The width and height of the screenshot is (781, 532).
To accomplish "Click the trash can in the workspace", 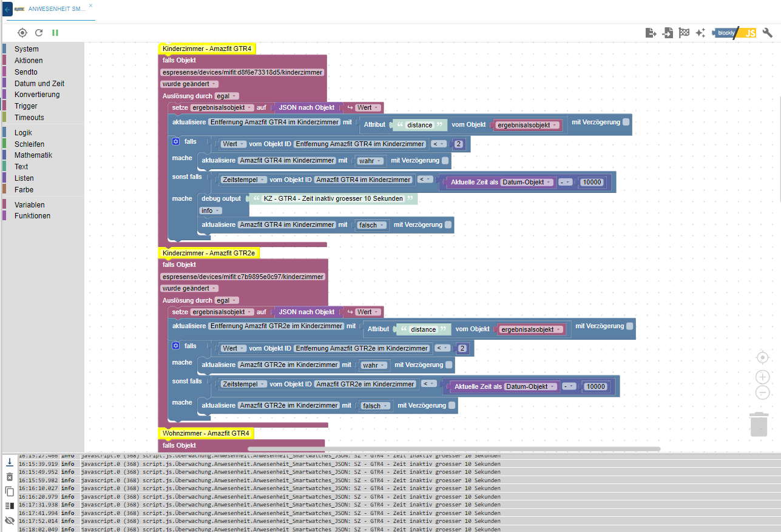I will point(759,423).
